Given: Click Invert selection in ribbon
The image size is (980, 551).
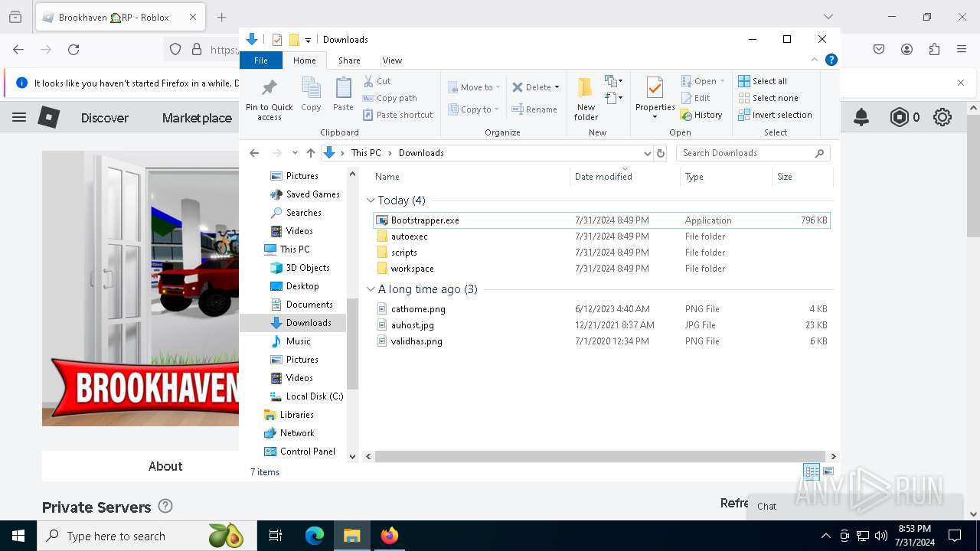Looking at the screenshot, I should pyautogui.click(x=775, y=115).
